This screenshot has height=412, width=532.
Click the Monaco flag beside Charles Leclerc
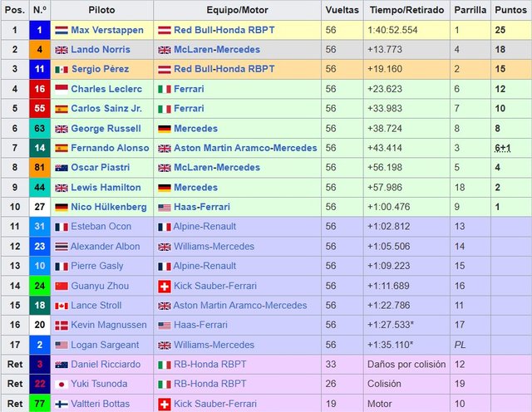[62, 89]
